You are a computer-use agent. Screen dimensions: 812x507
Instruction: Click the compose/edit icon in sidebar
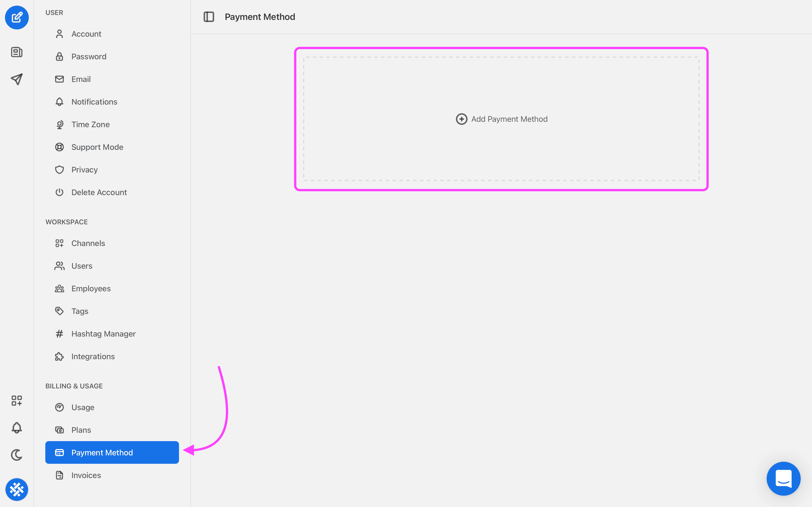click(17, 17)
